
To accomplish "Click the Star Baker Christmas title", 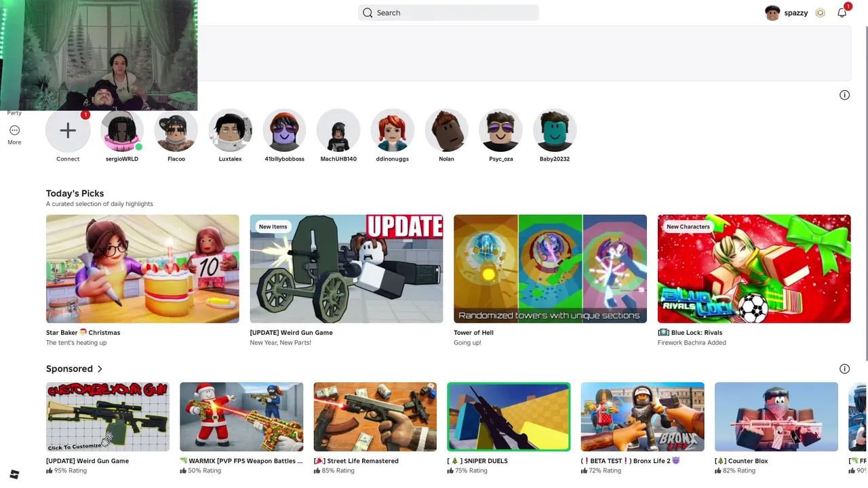I will click(x=83, y=333).
